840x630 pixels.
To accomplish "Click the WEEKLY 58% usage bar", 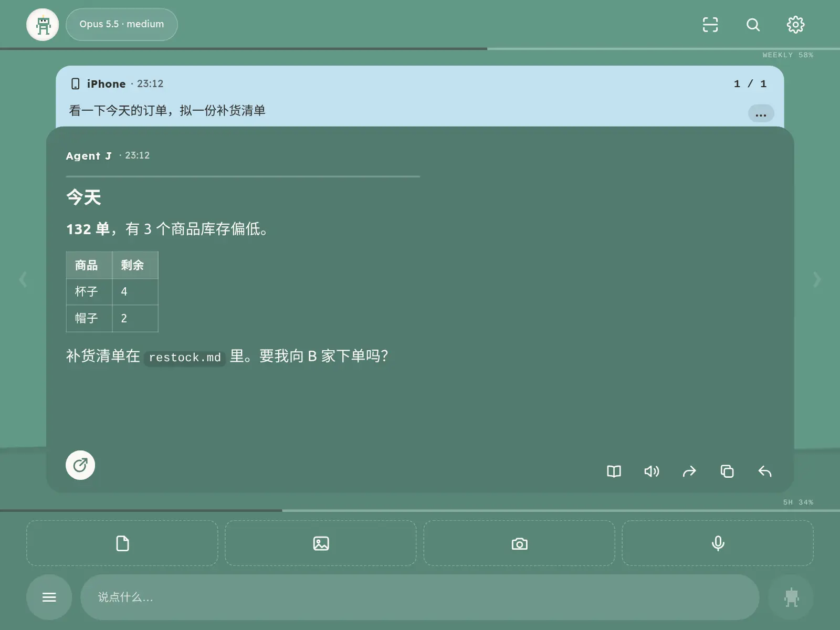I will [x=420, y=49].
